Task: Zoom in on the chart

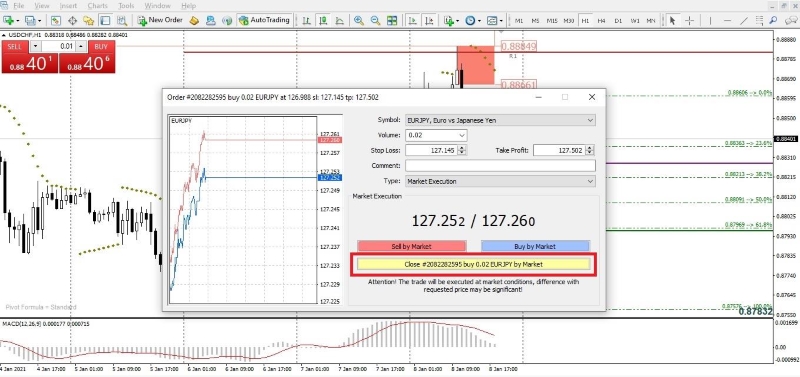Action: point(359,20)
